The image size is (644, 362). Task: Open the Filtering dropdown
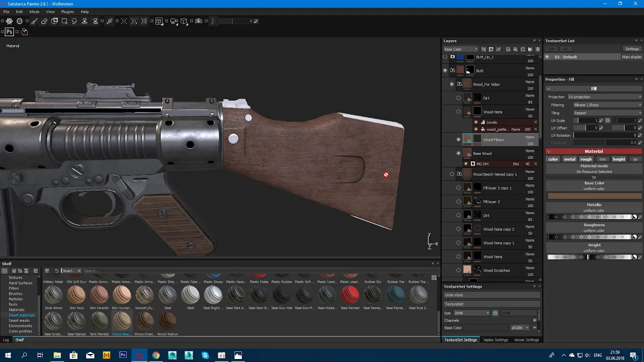coord(608,105)
